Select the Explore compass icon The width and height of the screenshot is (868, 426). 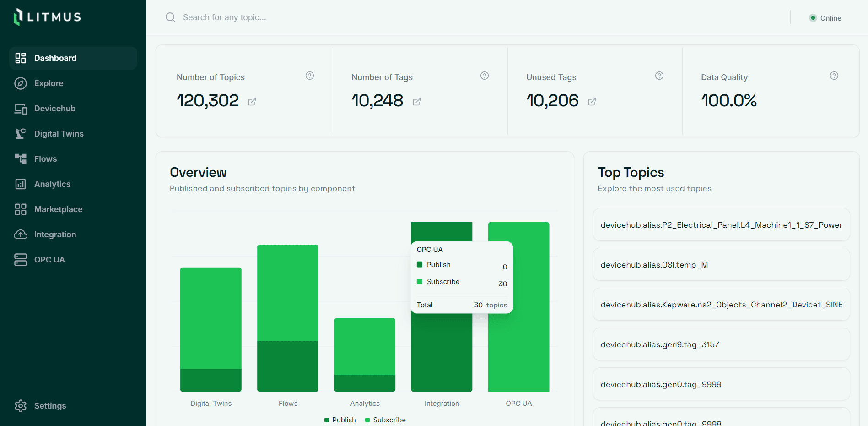(21, 83)
